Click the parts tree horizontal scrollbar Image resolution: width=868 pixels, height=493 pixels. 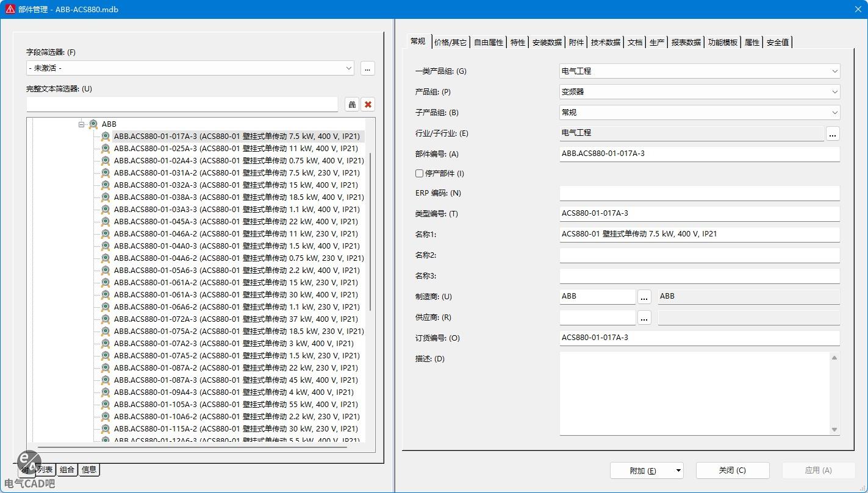[192, 447]
